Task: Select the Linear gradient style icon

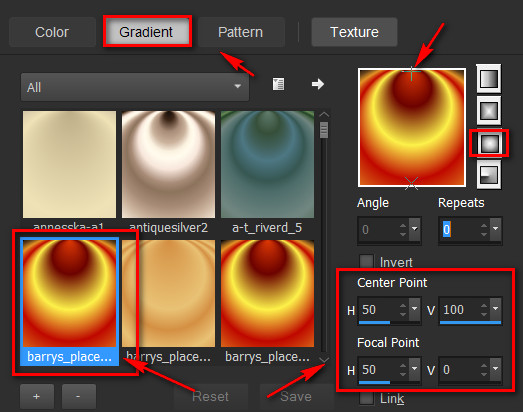Action: point(489,79)
